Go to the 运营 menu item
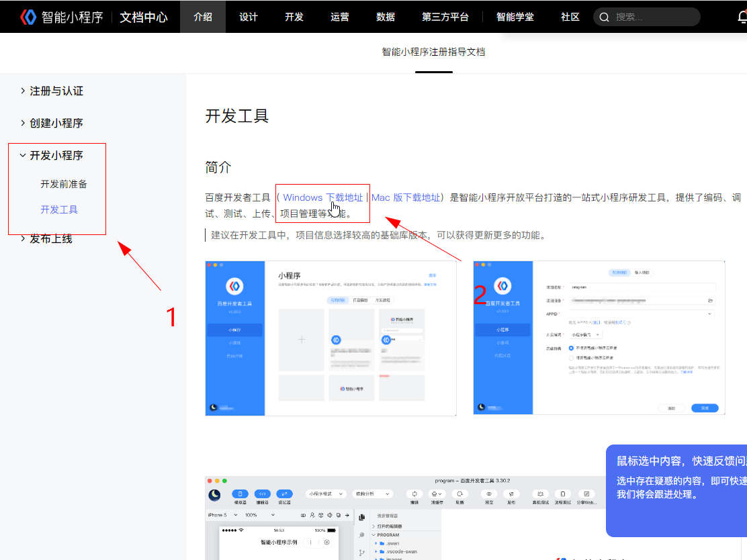The height and width of the screenshot is (560, 747). (x=340, y=17)
